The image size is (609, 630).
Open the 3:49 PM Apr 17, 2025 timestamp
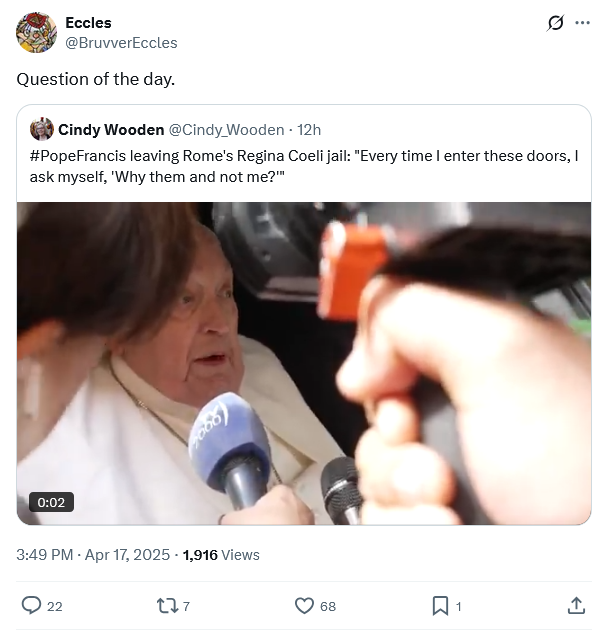tap(94, 554)
